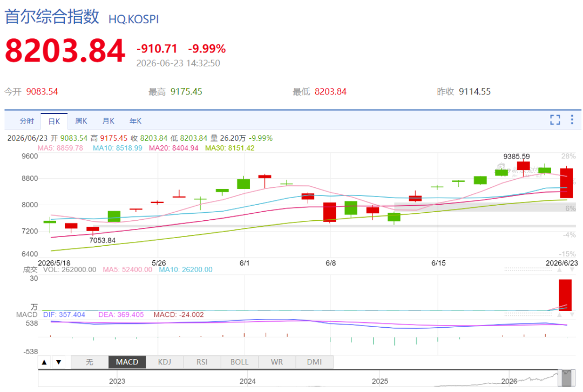This screenshot has width=583, height=392.
Task: Click the -9.99% change percentage in header
Action: click(x=207, y=49)
